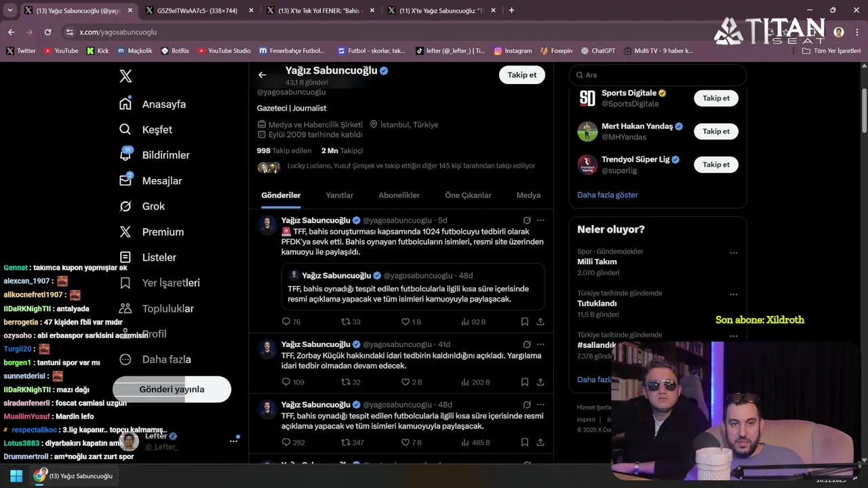Open Maçkolik bookmark in bookmarks bar
Image resolution: width=868 pixels, height=488 pixels.
[x=135, y=51]
